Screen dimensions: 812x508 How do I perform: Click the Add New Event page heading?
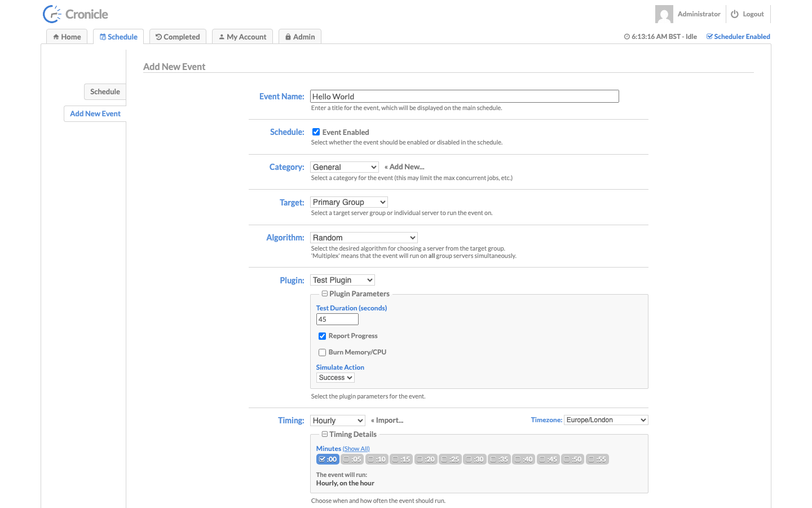tap(174, 67)
